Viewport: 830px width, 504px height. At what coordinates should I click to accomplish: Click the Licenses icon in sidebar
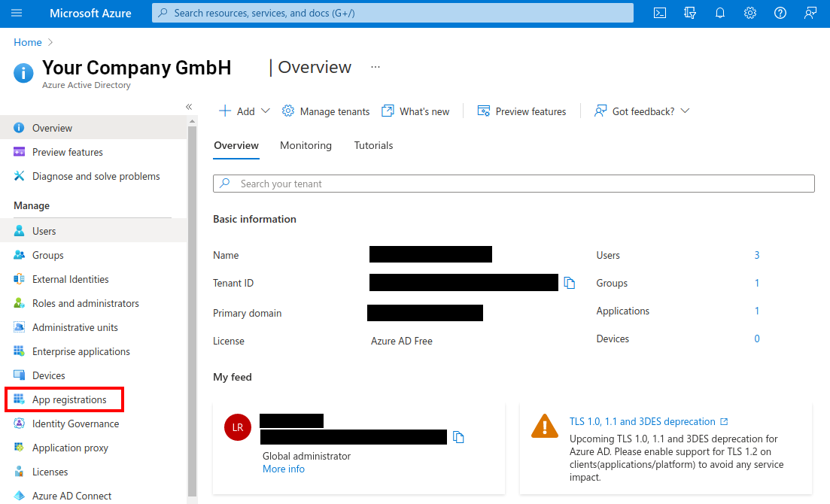click(x=19, y=472)
